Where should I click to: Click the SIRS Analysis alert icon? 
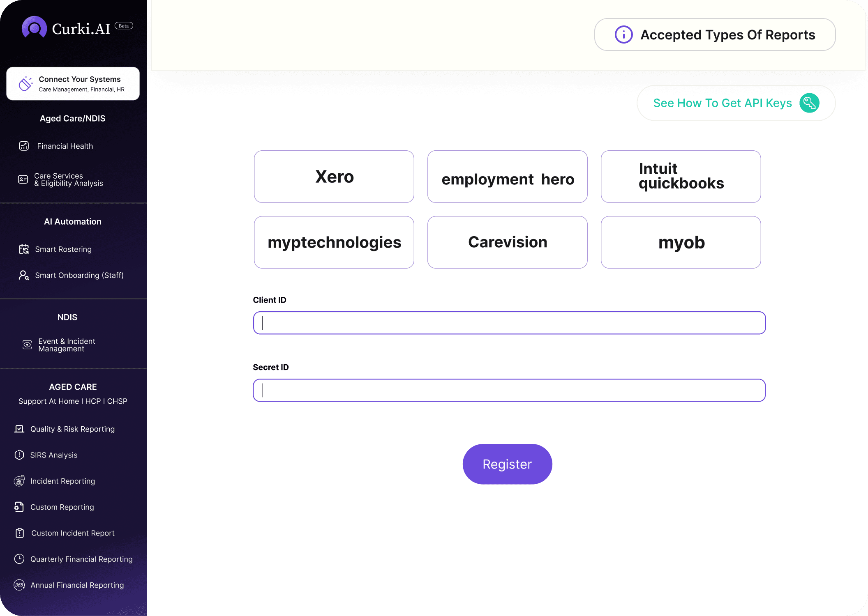click(x=19, y=455)
